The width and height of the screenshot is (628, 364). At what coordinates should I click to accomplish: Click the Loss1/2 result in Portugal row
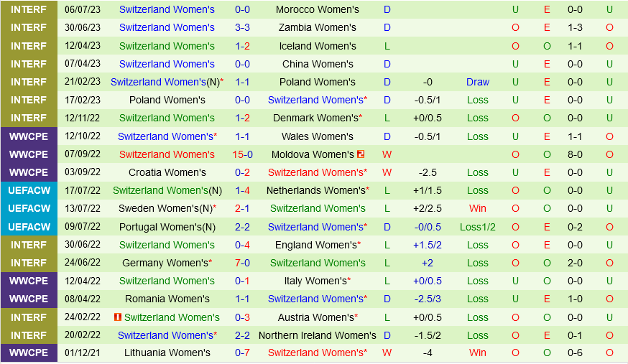click(x=478, y=227)
